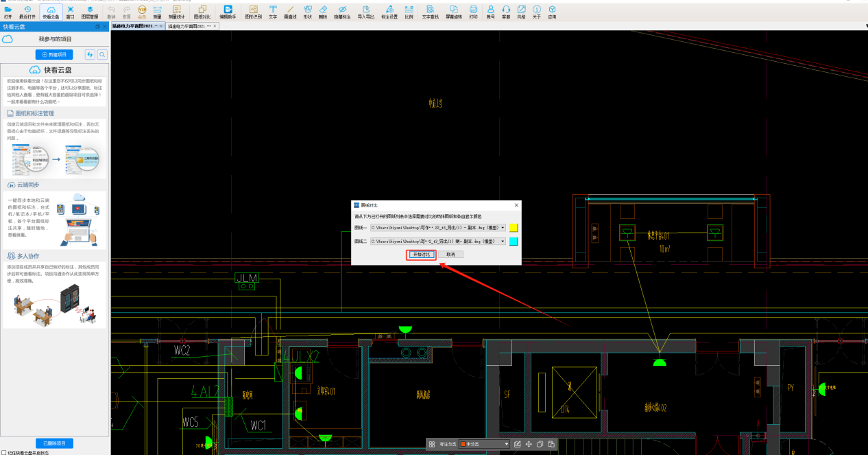This screenshot has height=455, width=868.
Task: Close the 快看云盘 side panel
Action: tap(105, 26)
